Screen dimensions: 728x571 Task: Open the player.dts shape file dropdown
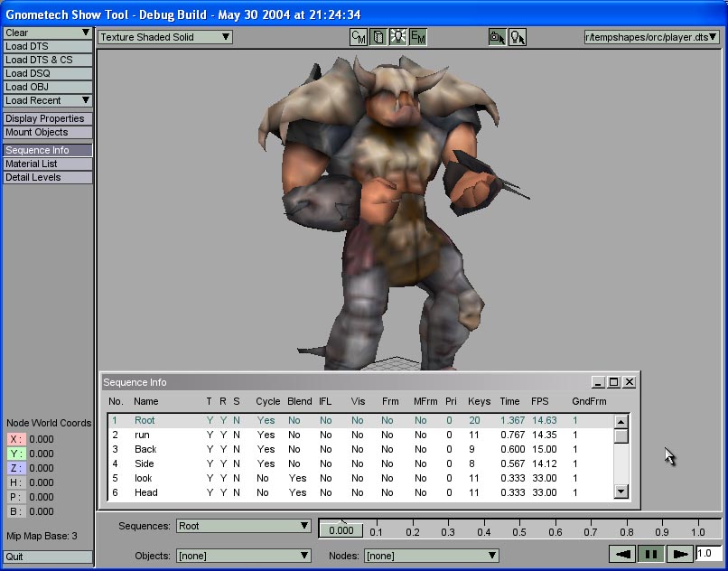pyautogui.click(x=652, y=37)
